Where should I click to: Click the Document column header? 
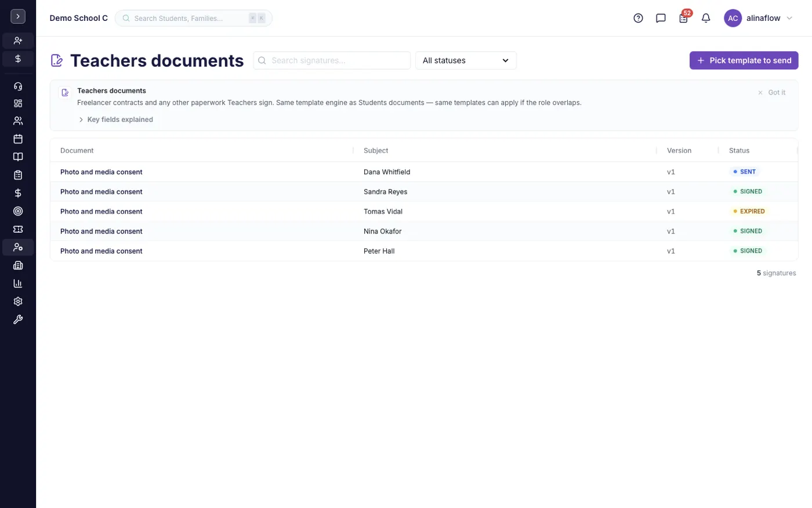[x=77, y=150]
